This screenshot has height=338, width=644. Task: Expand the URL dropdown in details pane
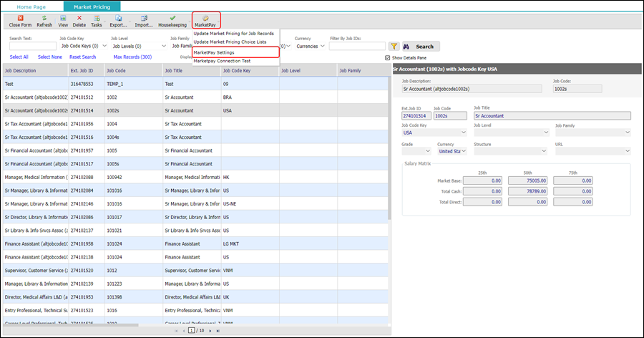click(627, 151)
